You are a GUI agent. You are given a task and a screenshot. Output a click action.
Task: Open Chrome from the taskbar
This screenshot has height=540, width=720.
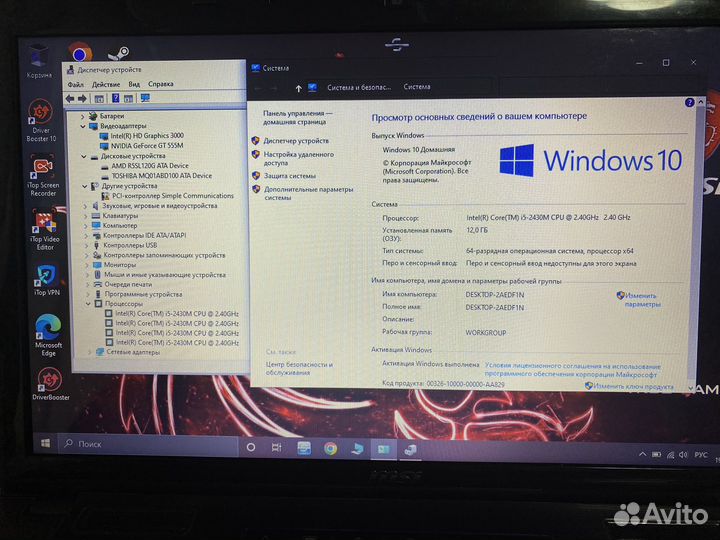point(330,448)
